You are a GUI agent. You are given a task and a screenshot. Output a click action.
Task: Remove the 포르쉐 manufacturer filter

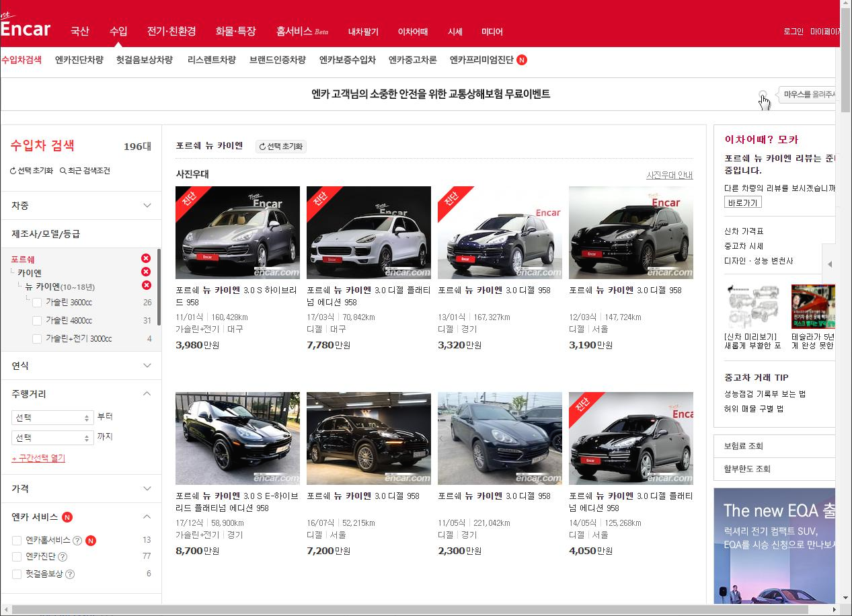[146, 259]
